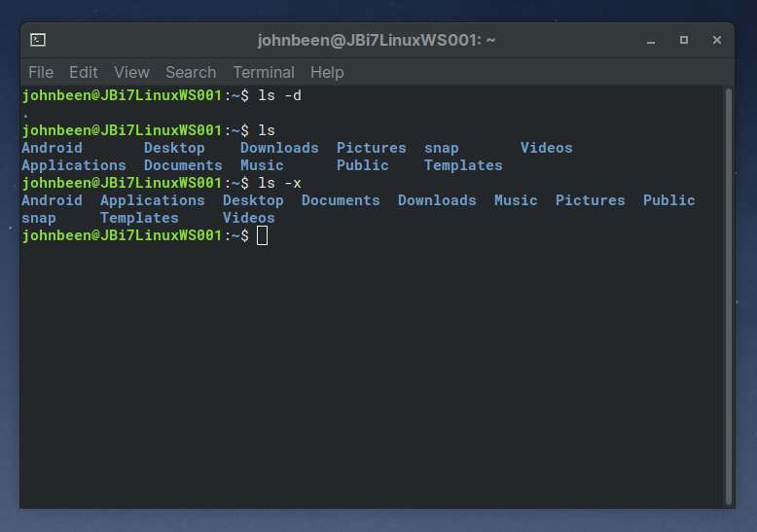Click the cursor block at the last prompt

coord(262,236)
